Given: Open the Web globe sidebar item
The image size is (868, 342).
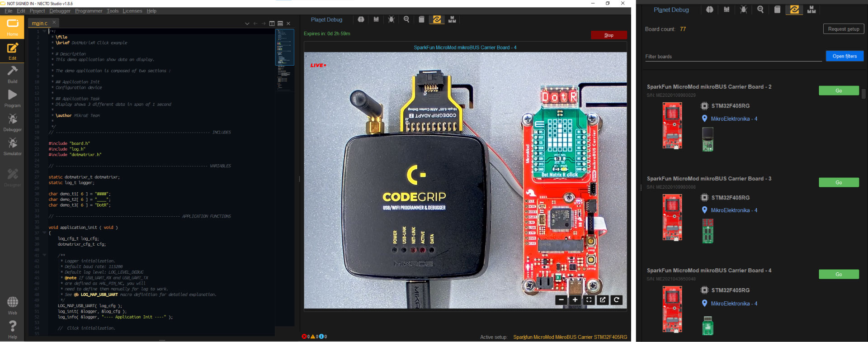Looking at the screenshot, I should tap(12, 305).
